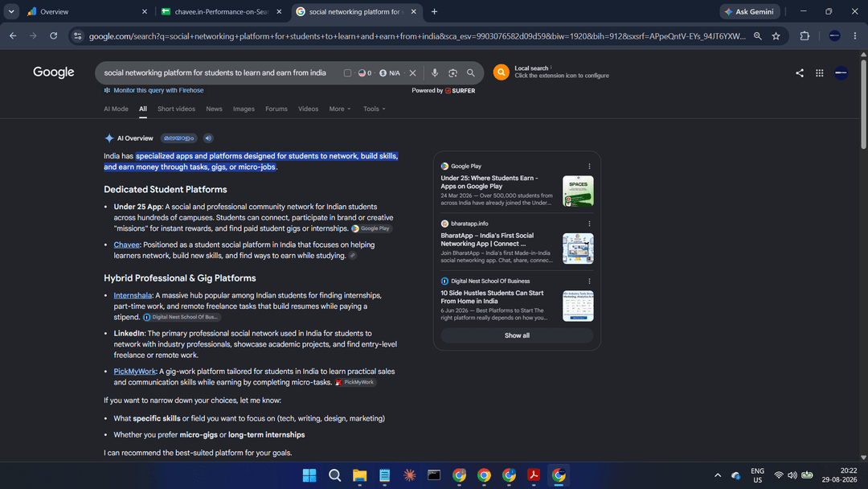
Task: Expand the Tools dropdown
Action: (375, 109)
